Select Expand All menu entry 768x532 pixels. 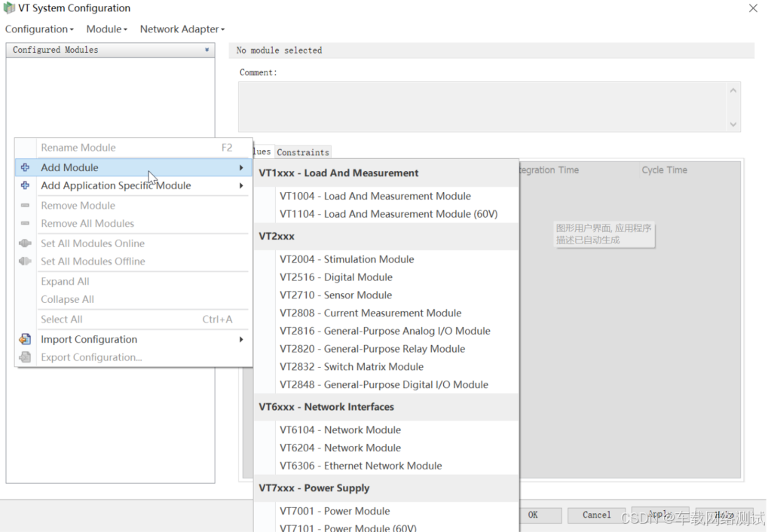click(x=133, y=281)
